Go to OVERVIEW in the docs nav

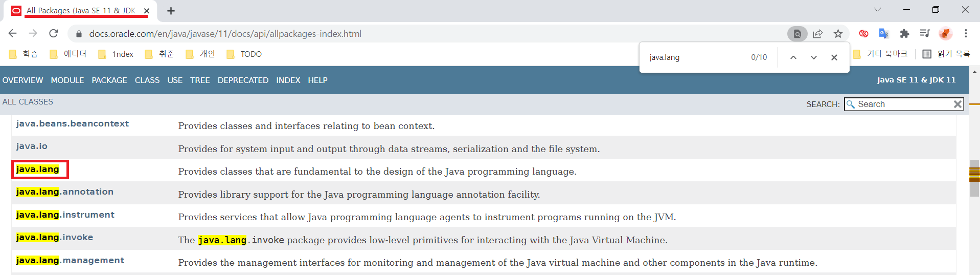click(22, 80)
